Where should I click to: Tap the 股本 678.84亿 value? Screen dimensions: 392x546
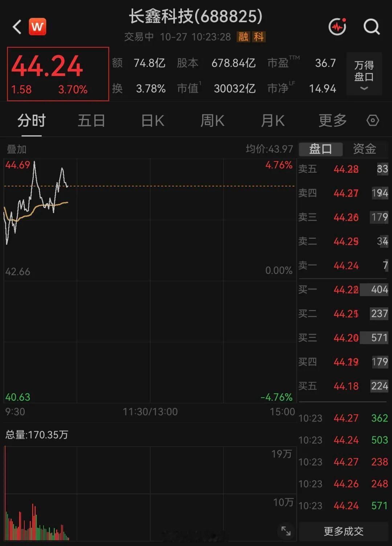pyautogui.click(x=234, y=63)
